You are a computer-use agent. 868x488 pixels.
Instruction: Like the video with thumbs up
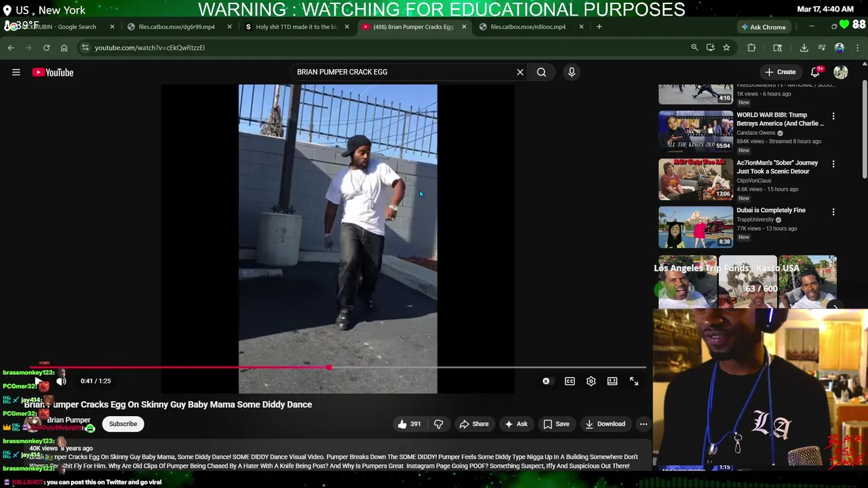click(409, 424)
